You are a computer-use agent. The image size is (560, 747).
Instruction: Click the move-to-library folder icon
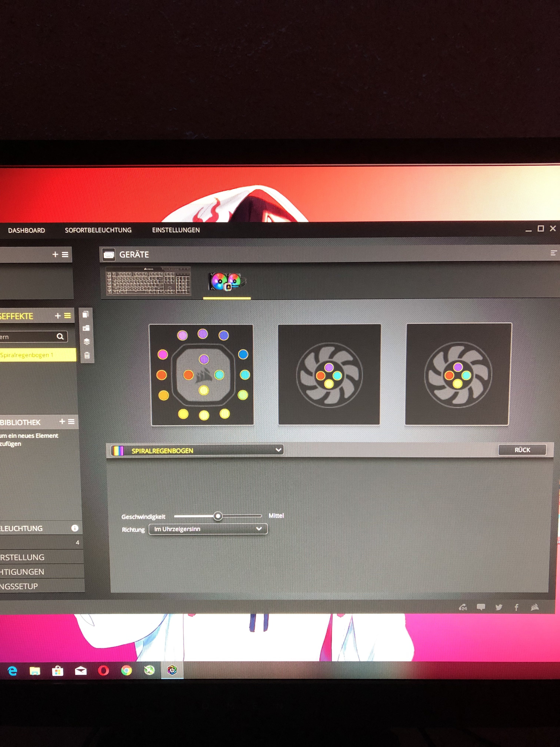[x=86, y=328]
